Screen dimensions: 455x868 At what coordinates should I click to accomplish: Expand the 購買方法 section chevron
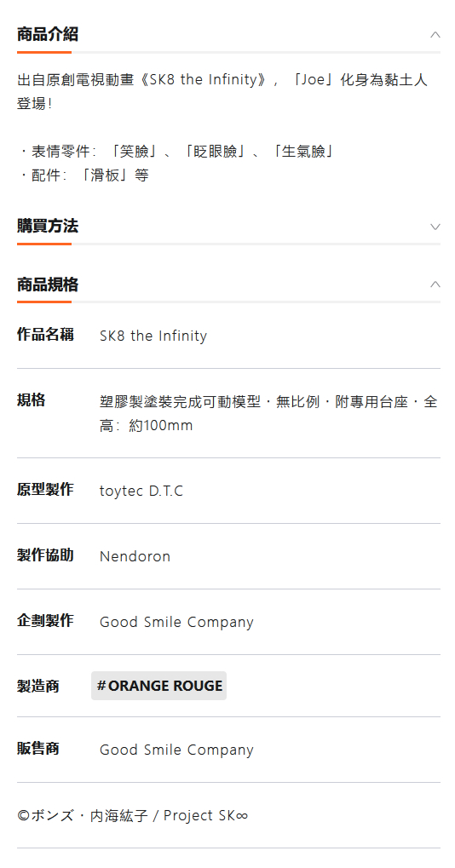tap(435, 227)
